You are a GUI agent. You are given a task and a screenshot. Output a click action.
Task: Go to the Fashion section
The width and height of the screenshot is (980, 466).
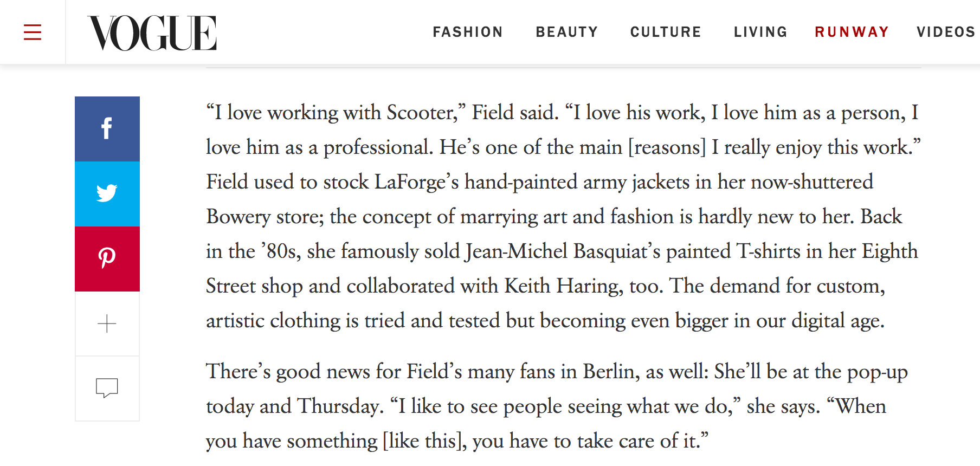pos(468,32)
